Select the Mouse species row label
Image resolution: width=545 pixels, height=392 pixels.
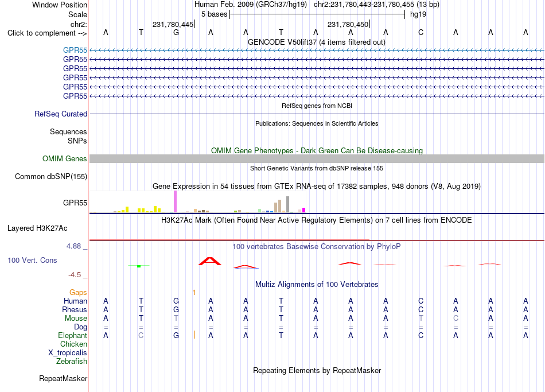pyautogui.click(x=76, y=319)
